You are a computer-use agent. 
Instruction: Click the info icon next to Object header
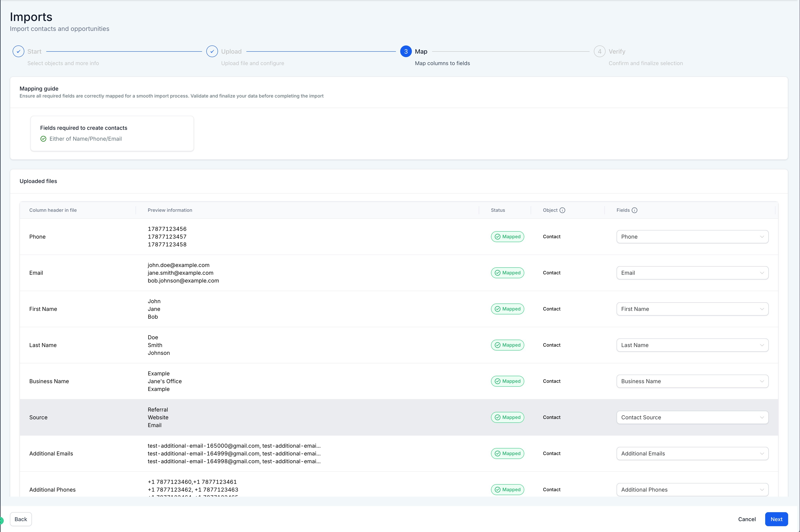coord(562,210)
